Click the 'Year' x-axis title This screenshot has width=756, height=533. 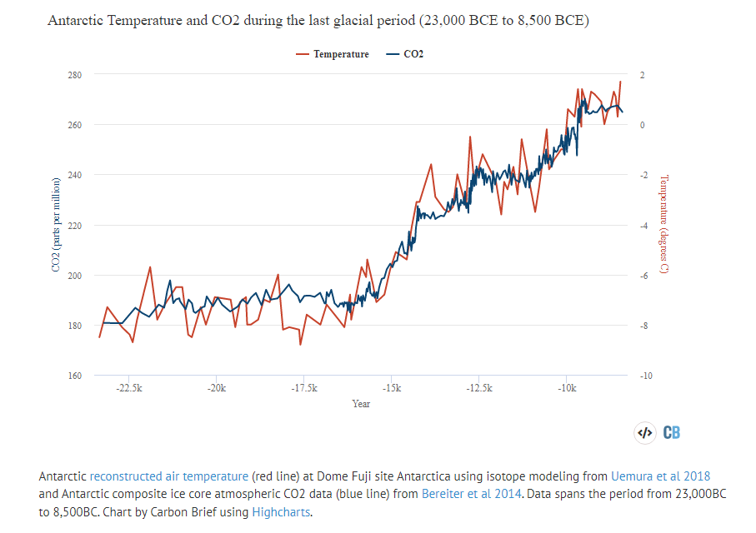coord(361,404)
